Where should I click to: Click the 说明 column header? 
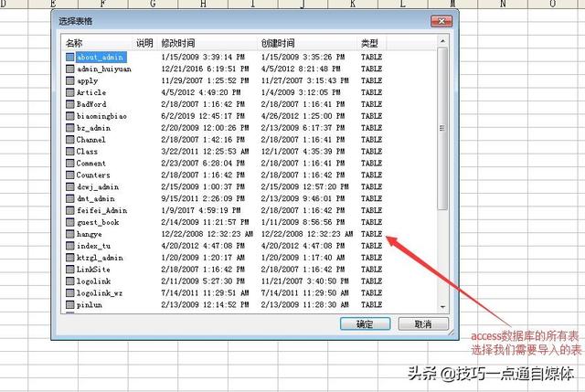(x=144, y=43)
